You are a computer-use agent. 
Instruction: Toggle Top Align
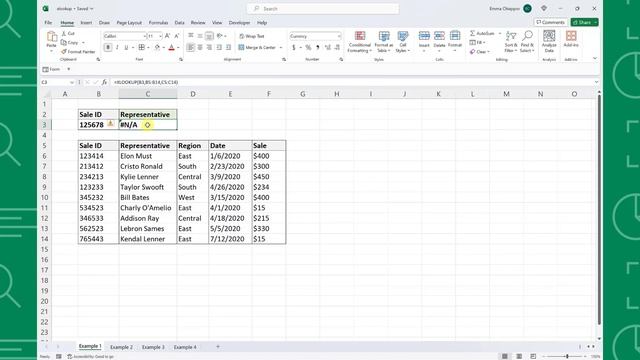point(191,36)
